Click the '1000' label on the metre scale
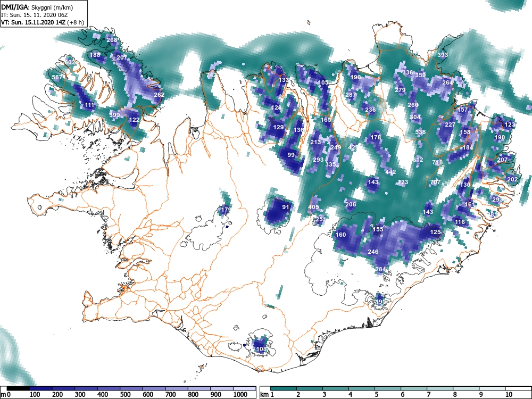 click(240, 395)
